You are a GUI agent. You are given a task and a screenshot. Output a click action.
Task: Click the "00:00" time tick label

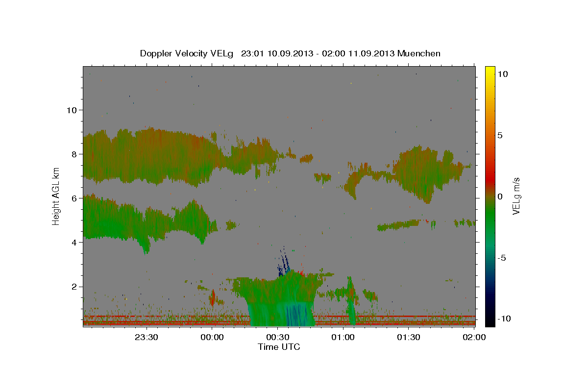pyautogui.click(x=212, y=337)
